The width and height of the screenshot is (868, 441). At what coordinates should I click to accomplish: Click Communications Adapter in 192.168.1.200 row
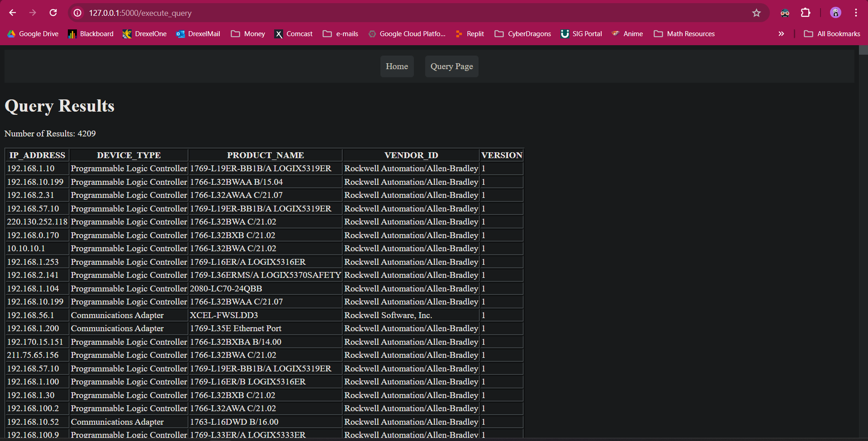pyautogui.click(x=129, y=328)
